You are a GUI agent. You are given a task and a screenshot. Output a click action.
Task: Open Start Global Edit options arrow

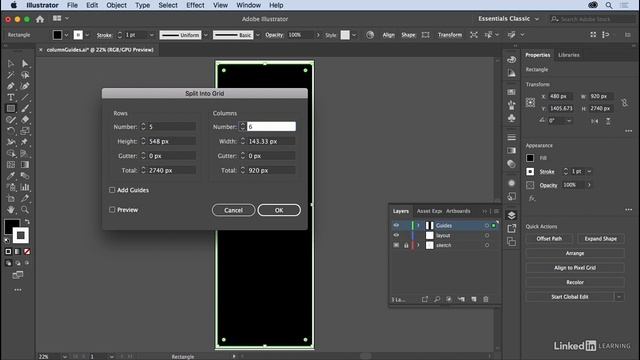(x=619, y=297)
